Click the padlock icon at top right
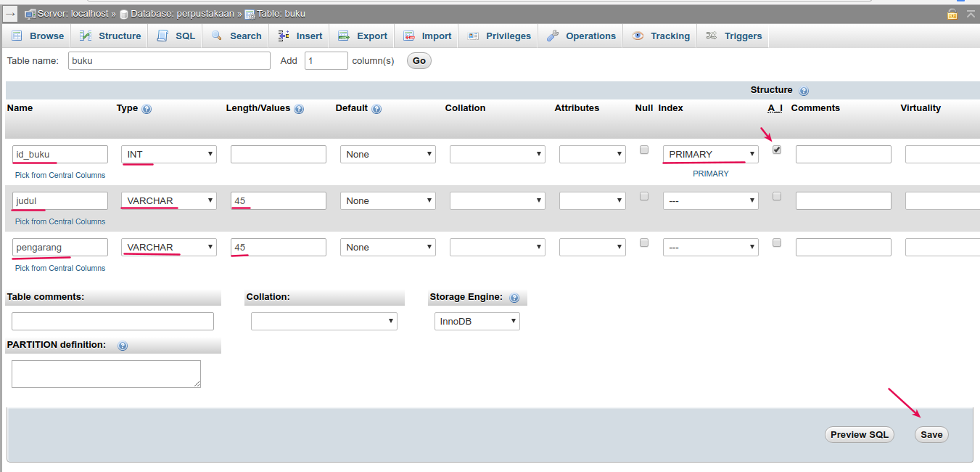This screenshot has width=980, height=472. pos(952,14)
